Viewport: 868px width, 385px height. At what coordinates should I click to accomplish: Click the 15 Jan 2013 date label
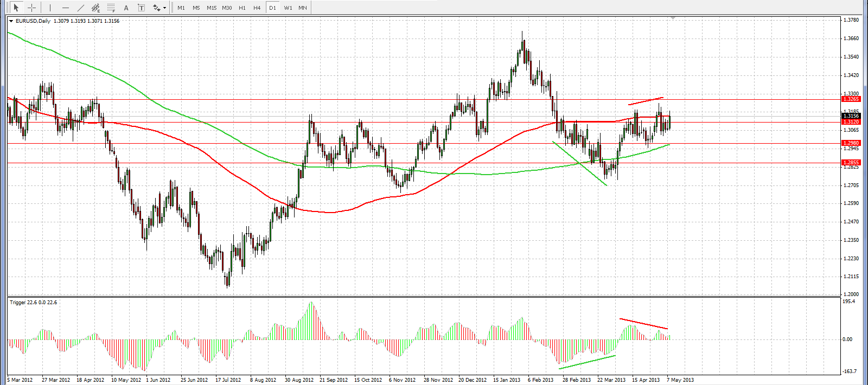pyautogui.click(x=507, y=380)
